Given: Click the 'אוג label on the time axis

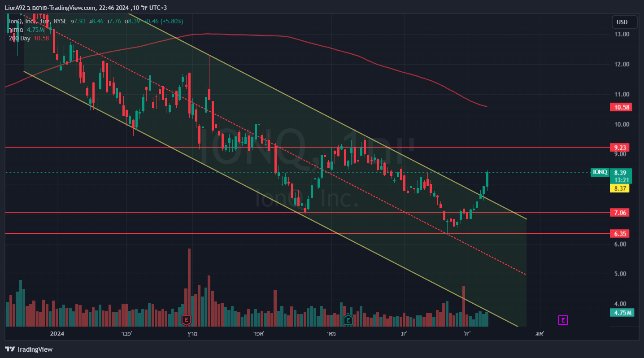Looking at the screenshot, I should click(539, 333).
